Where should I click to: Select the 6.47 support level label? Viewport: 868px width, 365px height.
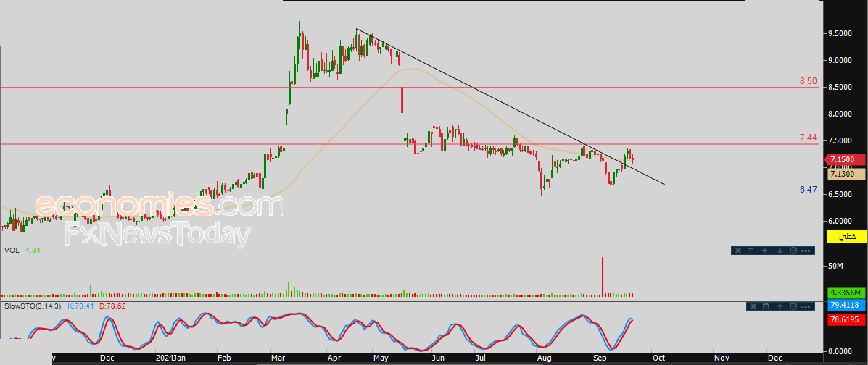tap(809, 190)
